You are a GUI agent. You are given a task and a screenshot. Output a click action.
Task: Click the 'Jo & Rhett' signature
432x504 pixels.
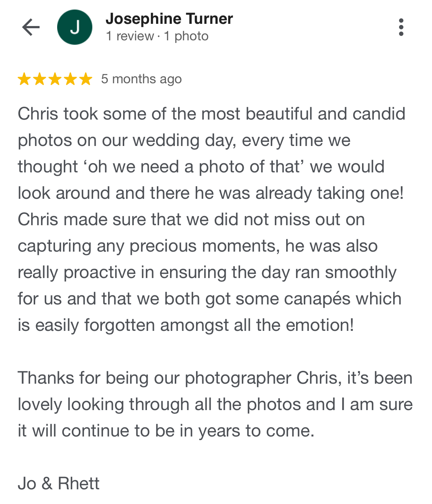coord(59,483)
